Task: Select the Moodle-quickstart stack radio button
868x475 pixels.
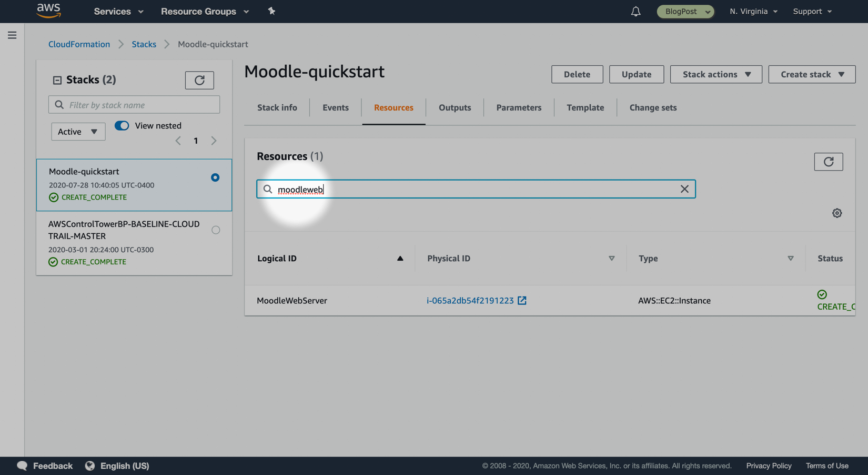Action: point(215,177)
